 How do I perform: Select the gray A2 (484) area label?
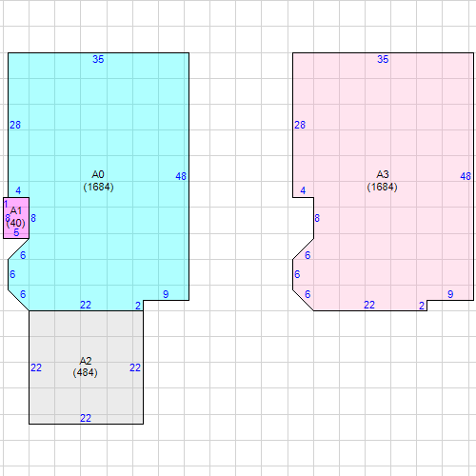pos(85,367)
